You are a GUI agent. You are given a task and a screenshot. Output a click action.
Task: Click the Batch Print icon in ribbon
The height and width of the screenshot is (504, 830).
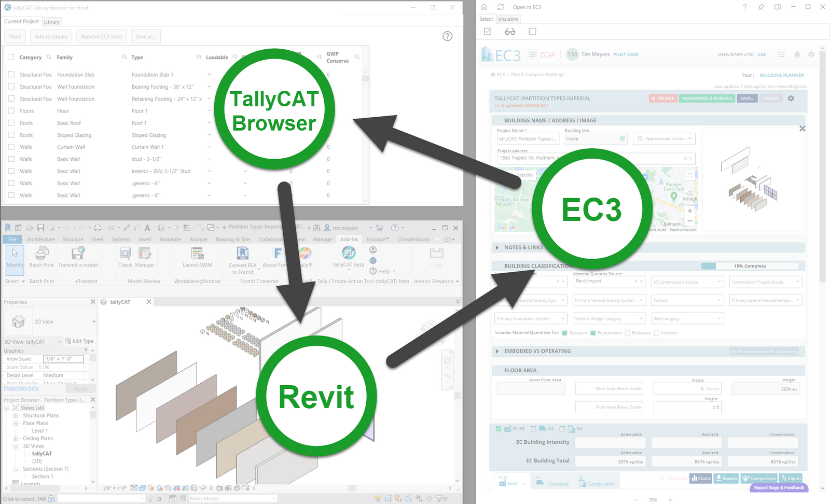pyautogui.click(x=41, y=254)
